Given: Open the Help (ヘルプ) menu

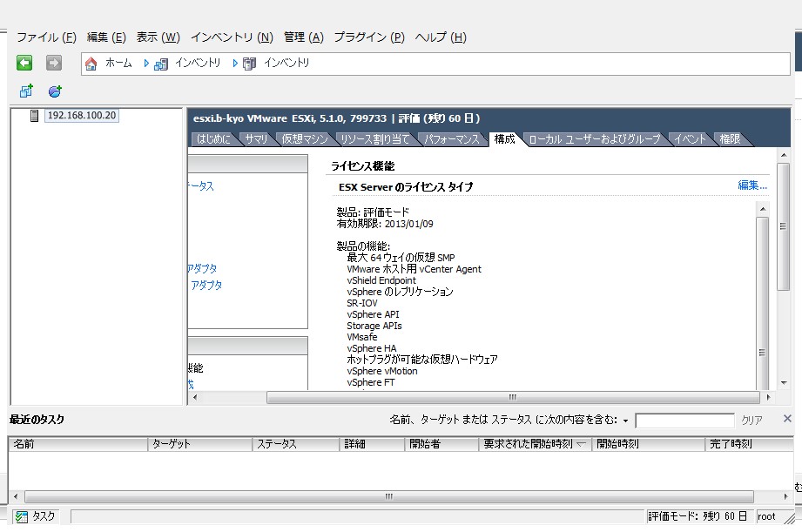Looking at the screenshot, I should point(441,37).
